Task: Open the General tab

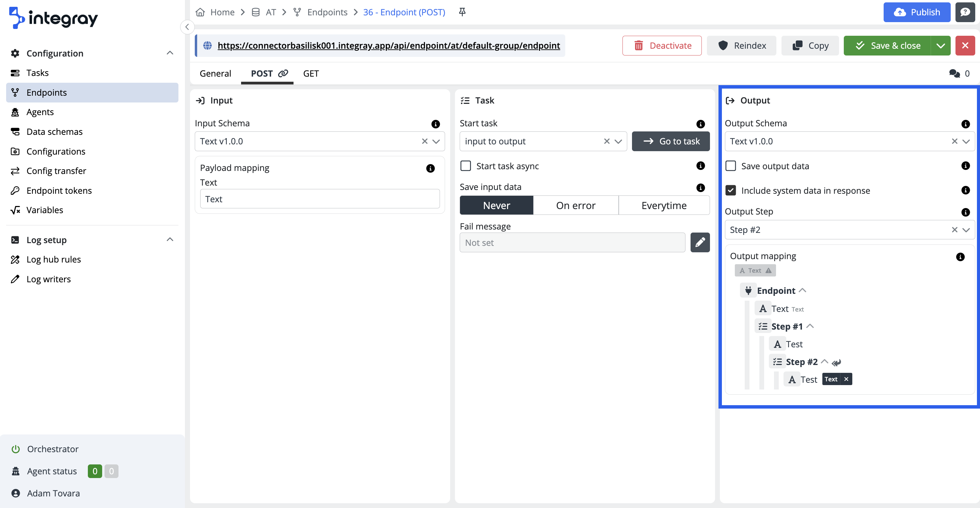Action: click(215, 74)
